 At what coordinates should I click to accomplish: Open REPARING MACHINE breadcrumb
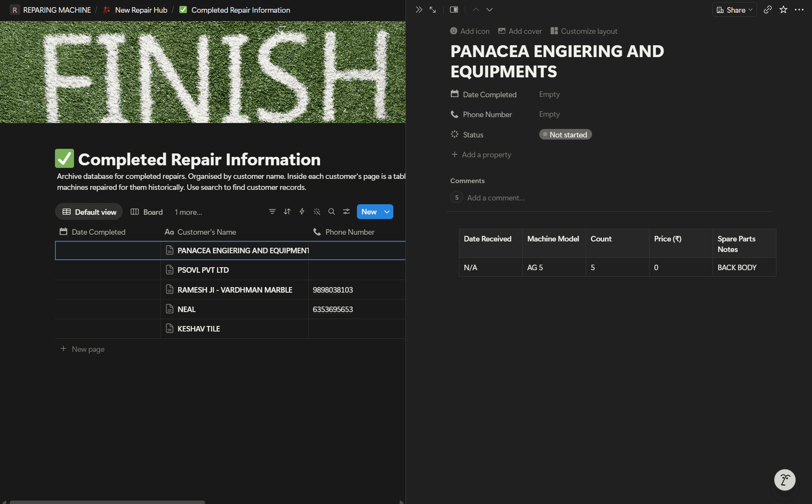(51, 10)
